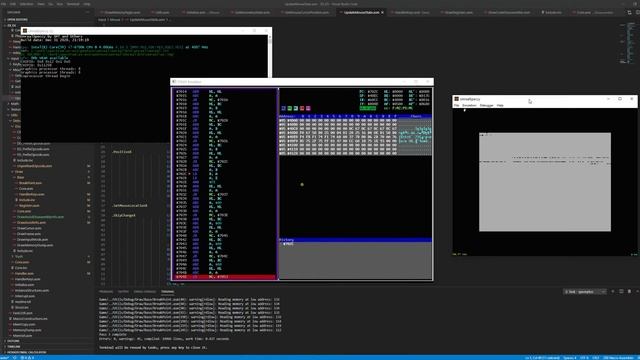Open DrawFrame.asm in the Explorer
This screenshot has height=360, width=640.
[29, 234]
